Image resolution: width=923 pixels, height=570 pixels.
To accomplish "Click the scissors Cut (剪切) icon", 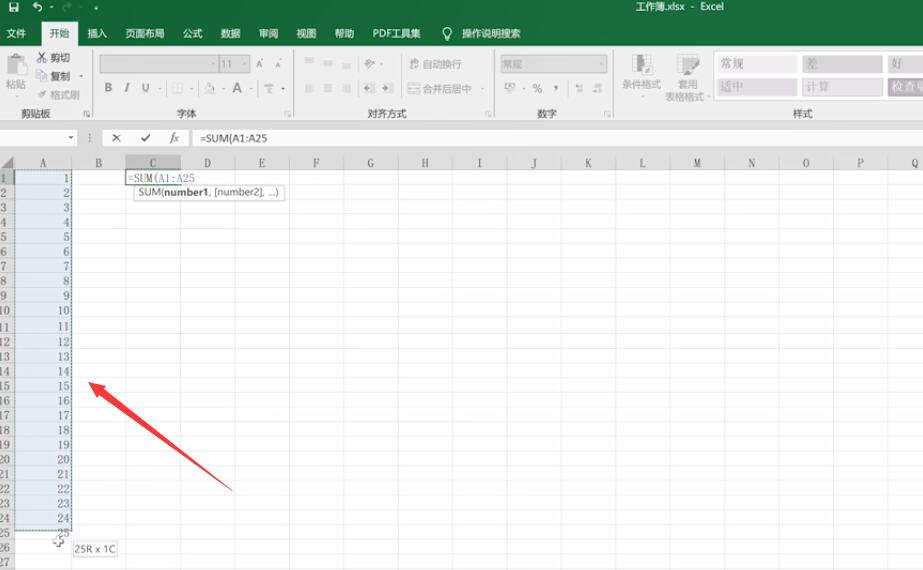I will (42, 57).
